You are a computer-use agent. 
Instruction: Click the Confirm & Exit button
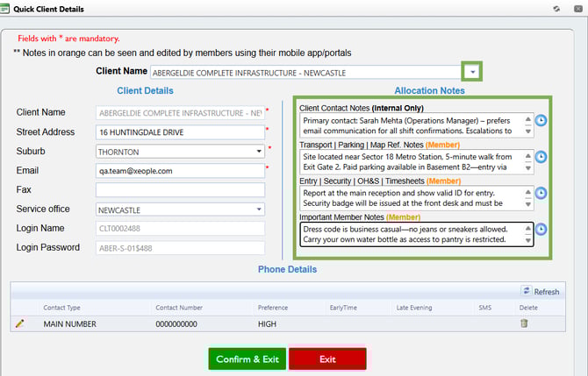pyautogui.click(x=247, y=359)
